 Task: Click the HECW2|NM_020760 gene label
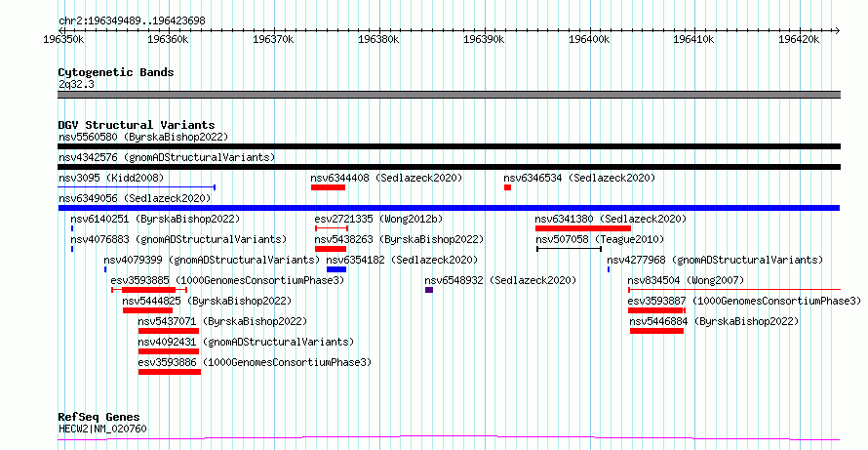(102, 429)
